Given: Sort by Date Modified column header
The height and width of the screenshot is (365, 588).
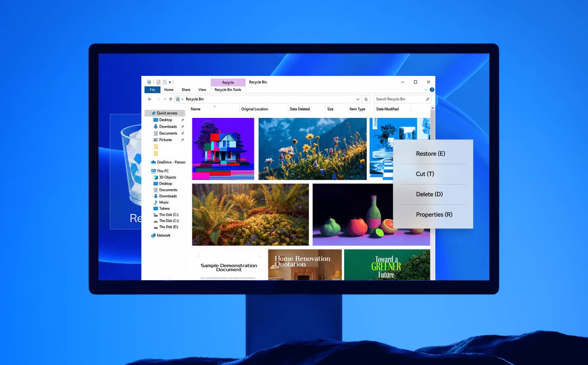Looking at the screenshot, I should point(387,109).
